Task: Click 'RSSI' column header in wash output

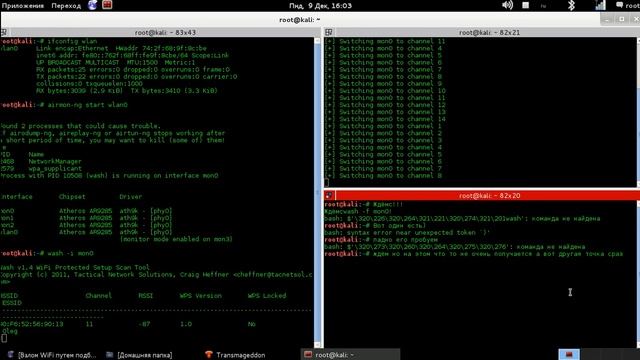Action: tap(145, 296)
